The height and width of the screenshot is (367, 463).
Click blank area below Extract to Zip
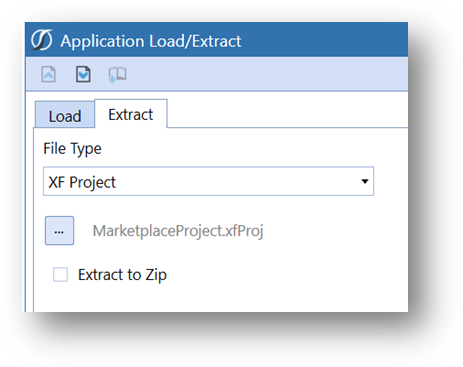[x=220, y=298]
